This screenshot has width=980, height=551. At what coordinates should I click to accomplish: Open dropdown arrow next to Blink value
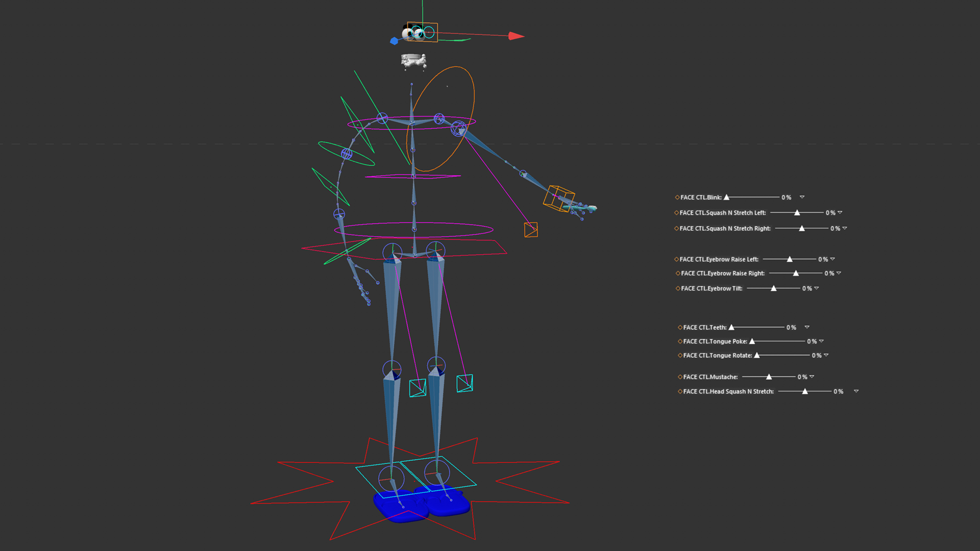(802, 197)
